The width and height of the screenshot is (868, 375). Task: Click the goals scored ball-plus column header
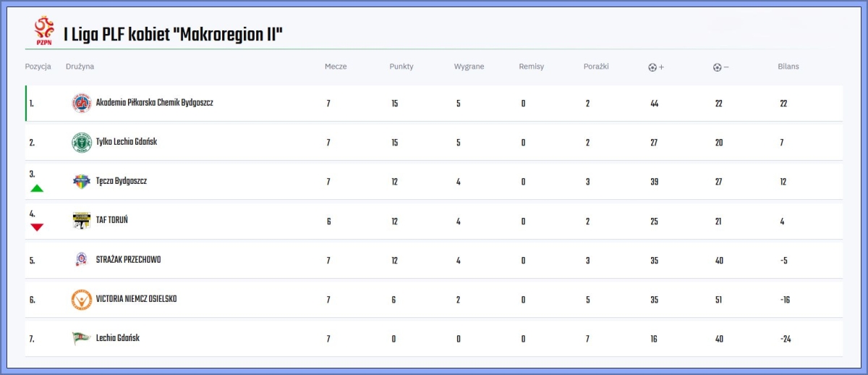pos(655,67)
